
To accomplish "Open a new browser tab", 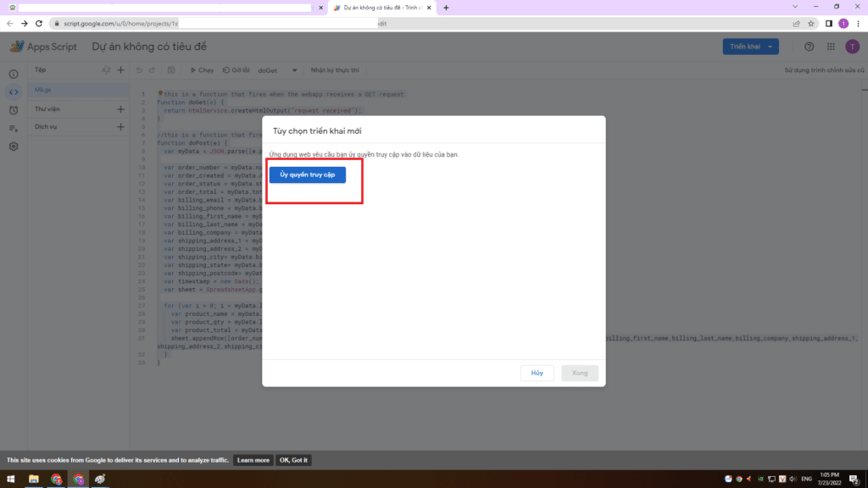I will click(x=446, y=8).
